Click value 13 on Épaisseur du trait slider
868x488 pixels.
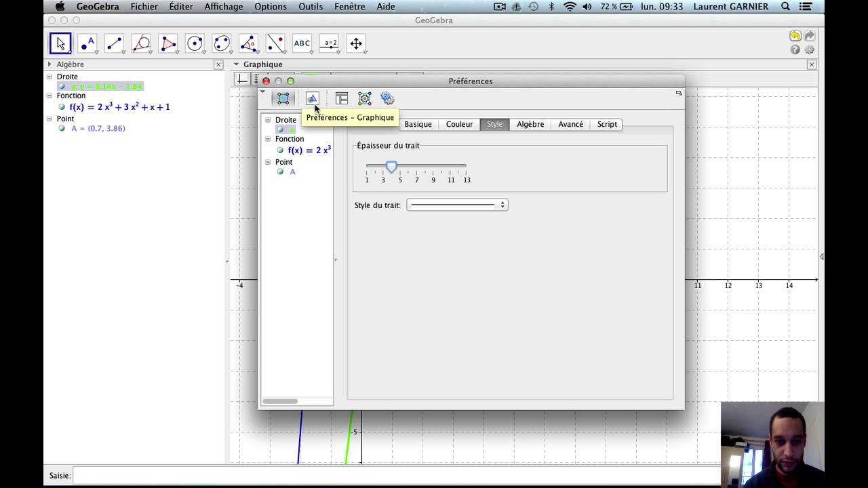(467, 180)
